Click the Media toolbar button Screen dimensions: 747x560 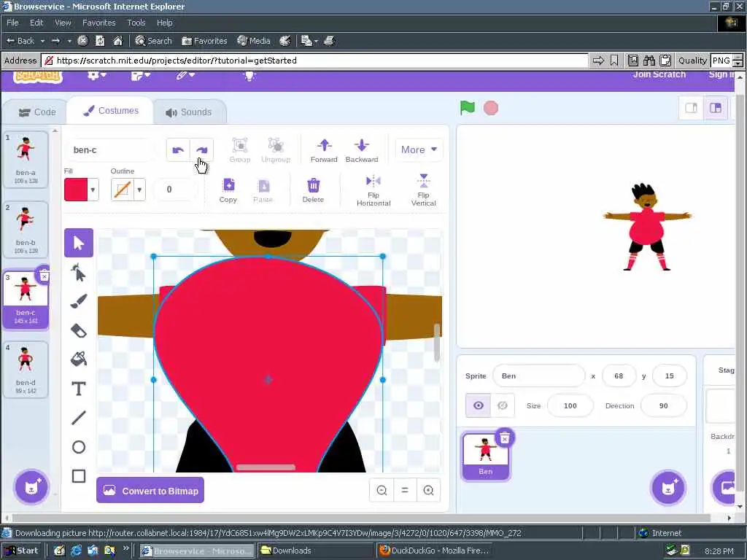coord(254,41)
